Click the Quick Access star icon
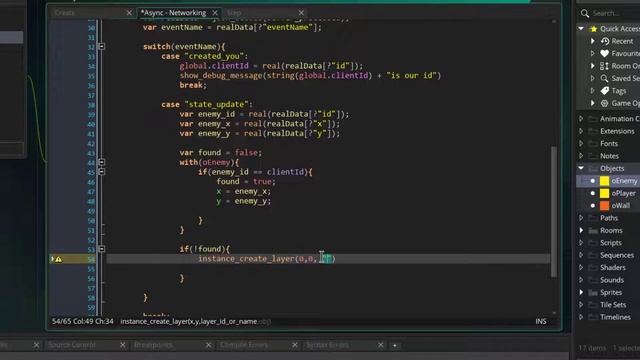 (x=593, y=29)
